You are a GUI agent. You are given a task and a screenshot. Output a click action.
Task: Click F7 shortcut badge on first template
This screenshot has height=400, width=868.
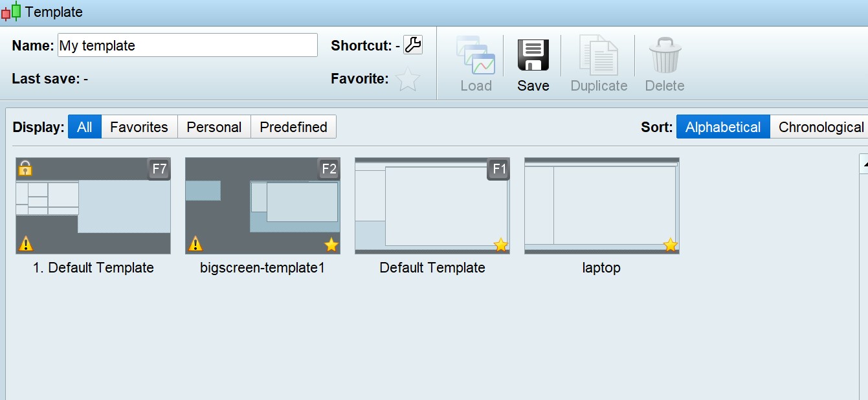pos(159,170)
